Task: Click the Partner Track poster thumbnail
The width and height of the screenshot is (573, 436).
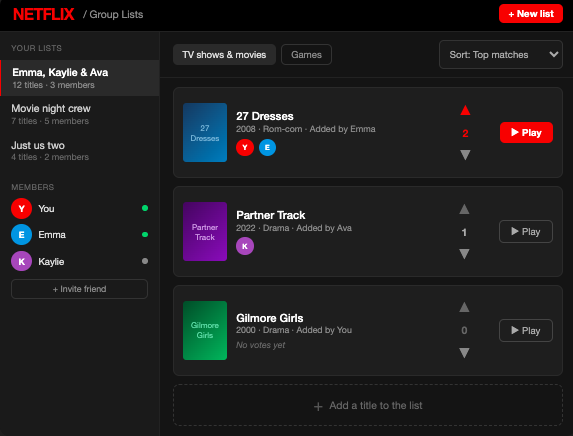Action: pos(205,232)
